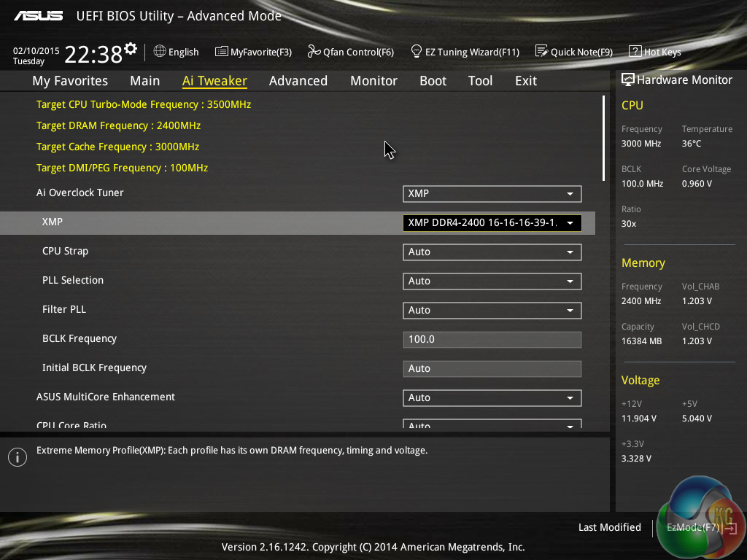Click the Initial BCLK Frequency field

[492, 368]
